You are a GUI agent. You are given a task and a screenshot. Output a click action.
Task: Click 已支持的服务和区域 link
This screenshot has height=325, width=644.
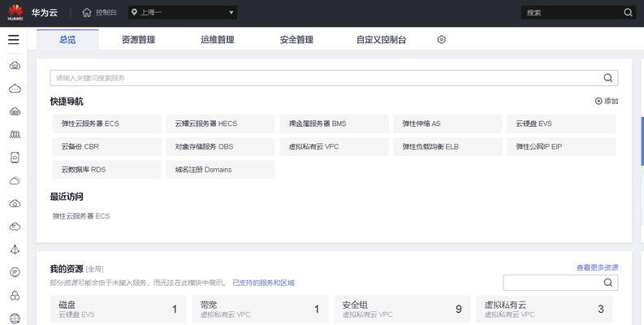coord(263,283)
